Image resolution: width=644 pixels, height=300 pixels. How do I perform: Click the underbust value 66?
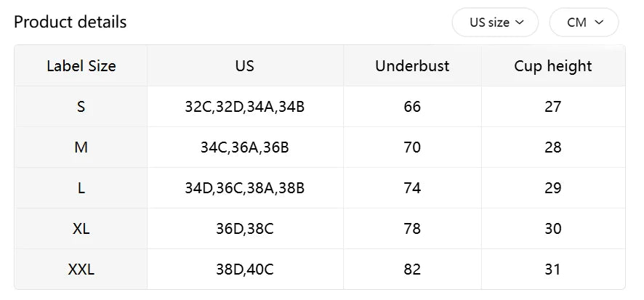tap(412, 107)
